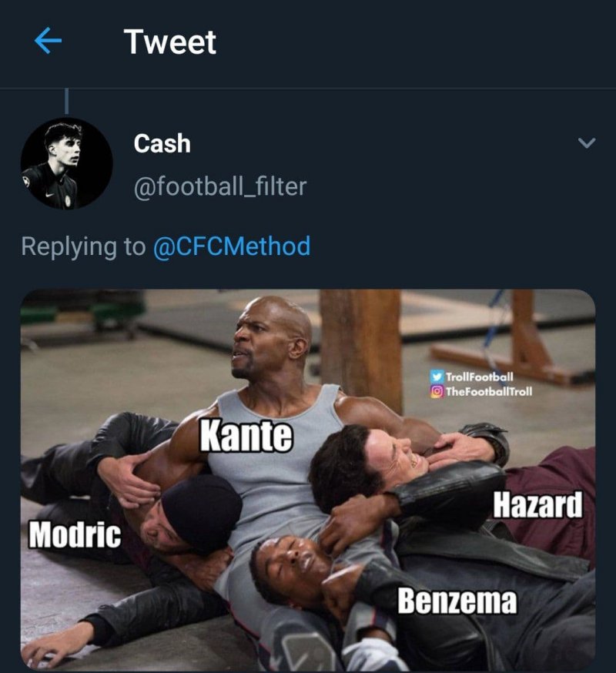Open the @football_filter handle
This screenshot has width=616, height=673.
tap(219, 186)
